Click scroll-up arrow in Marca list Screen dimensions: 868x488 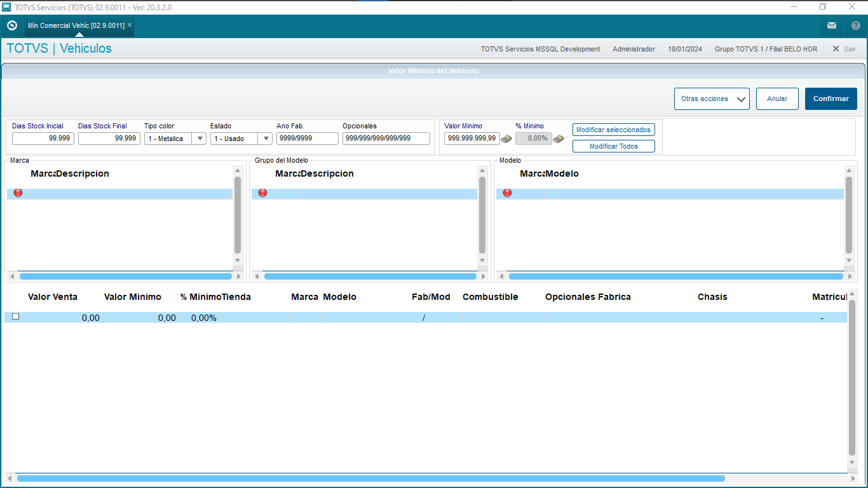tap(238, 170)
